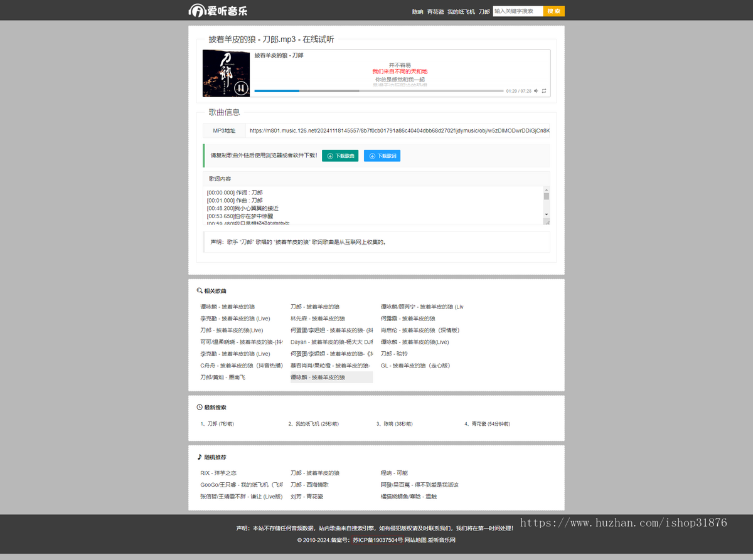Click the MP3地址 URL field
Image resolution: width=753 pixels, height=560 pixels.
coord(397,130)
